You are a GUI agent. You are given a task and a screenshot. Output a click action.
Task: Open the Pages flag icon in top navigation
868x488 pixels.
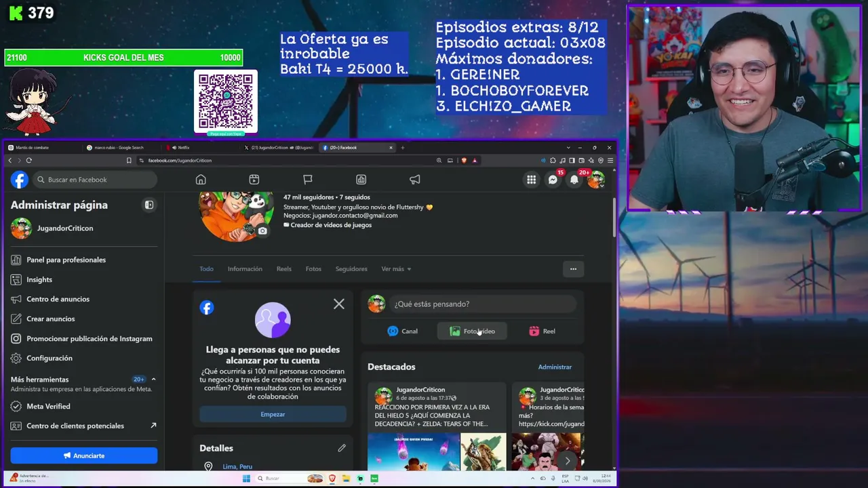308,180
